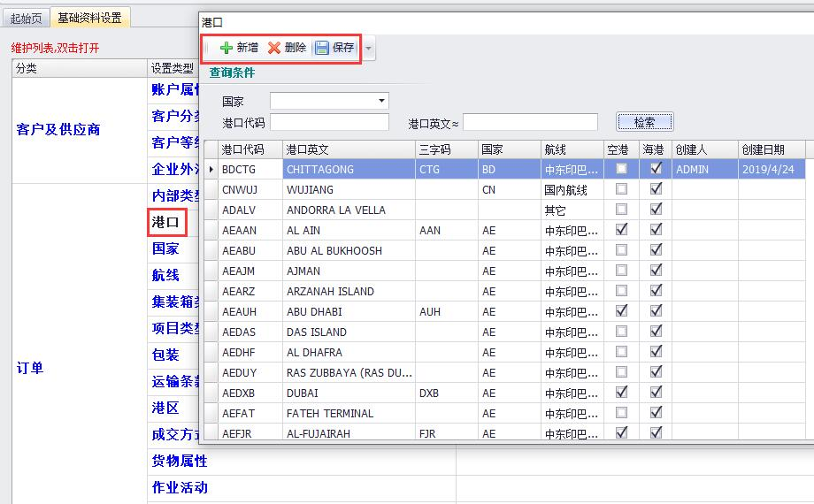Sort by 港口代码 column header

click(250, 149)
